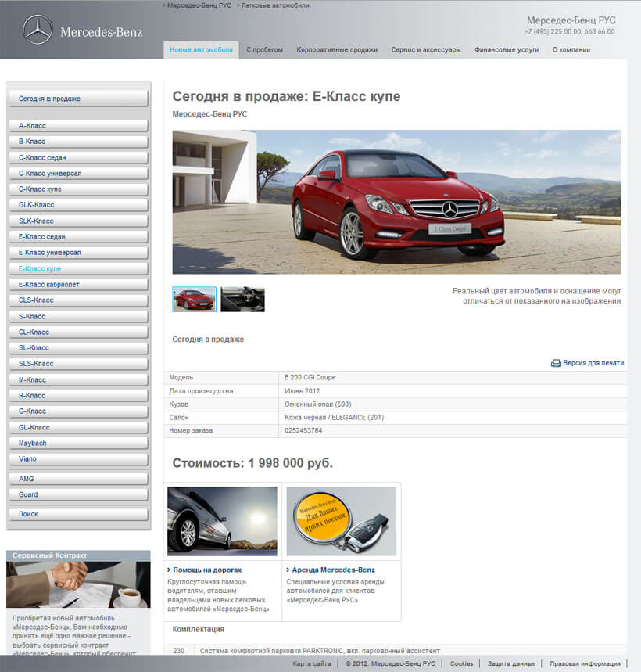
Task: Select G-Класс in the sidebar
Action: pos(78,411)
